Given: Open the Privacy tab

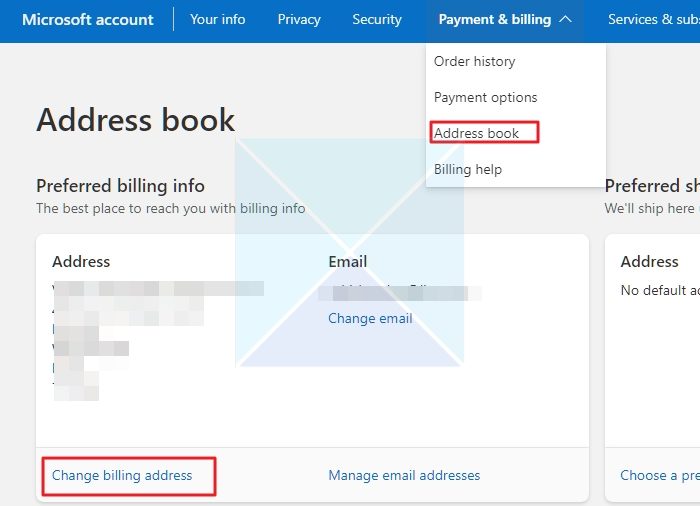Looking at the screenshot, I should point(299,20).
